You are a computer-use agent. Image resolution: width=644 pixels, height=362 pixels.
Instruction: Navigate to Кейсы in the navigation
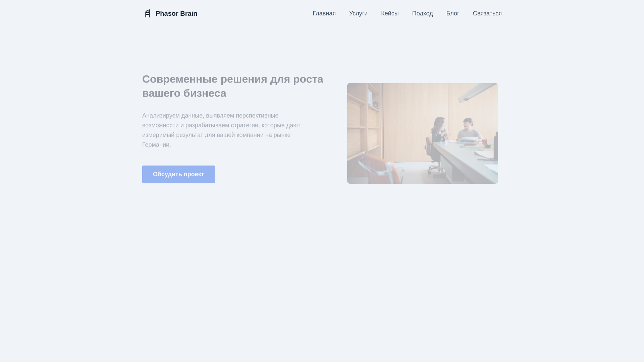[x=390, y=13]
